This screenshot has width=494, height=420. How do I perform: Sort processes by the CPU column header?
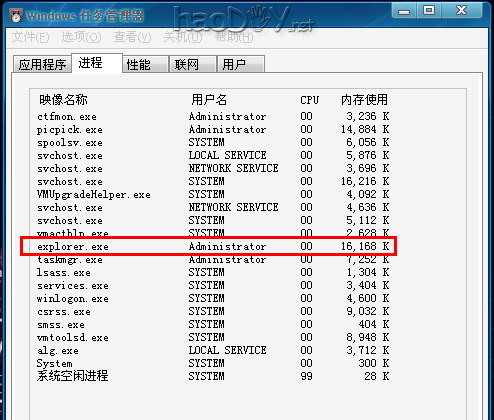pyautogui.click(x=309, y=100)
